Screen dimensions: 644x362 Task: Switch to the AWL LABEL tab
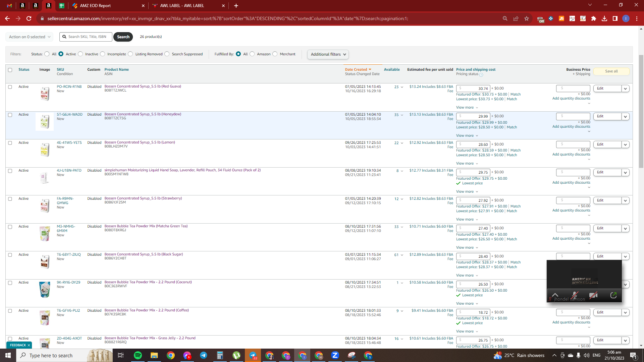coord(188,6)
